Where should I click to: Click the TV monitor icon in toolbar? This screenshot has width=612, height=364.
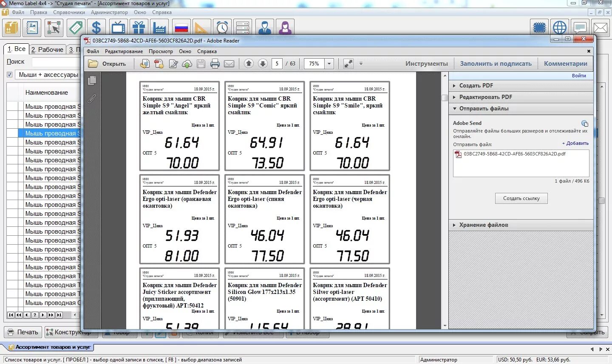point(118,28)
